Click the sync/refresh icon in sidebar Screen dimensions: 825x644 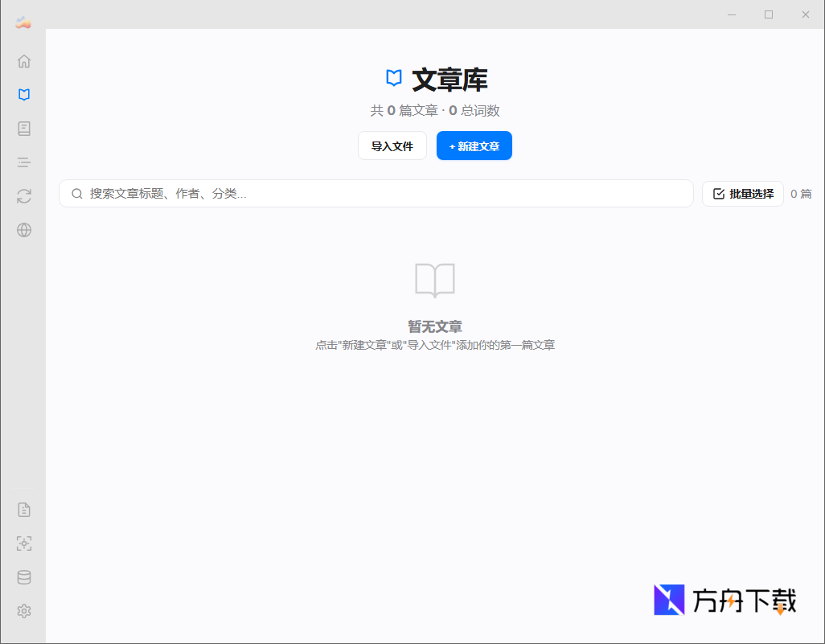point(23,196)
